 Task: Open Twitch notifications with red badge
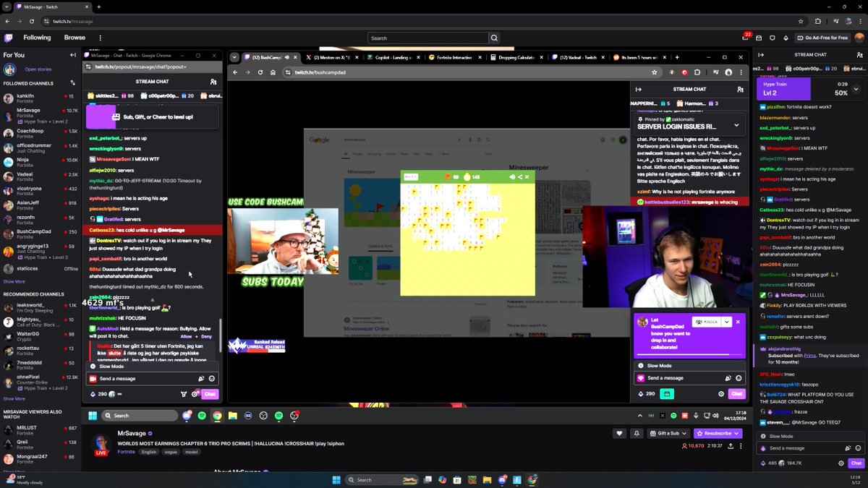[x=746, y=38]
